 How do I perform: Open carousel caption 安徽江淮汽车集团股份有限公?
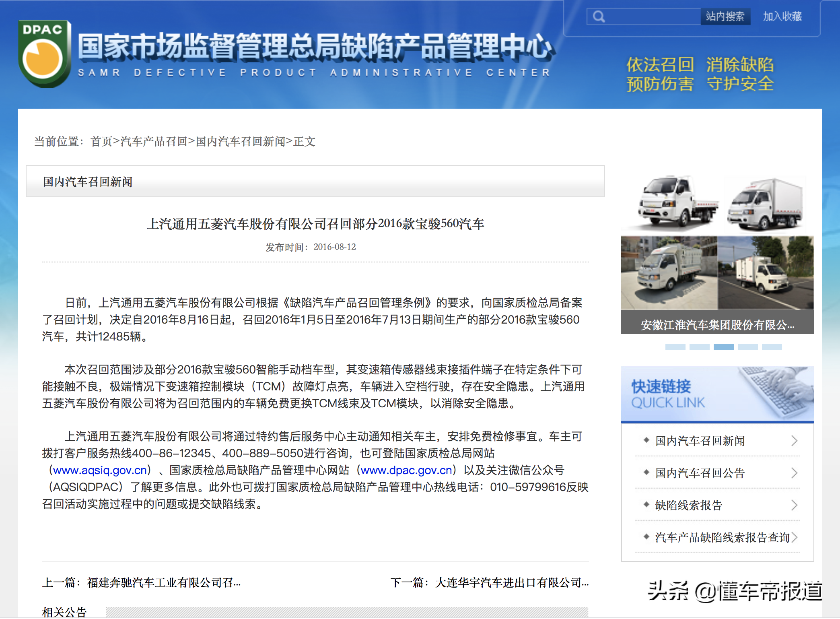[x=717, y=325]
